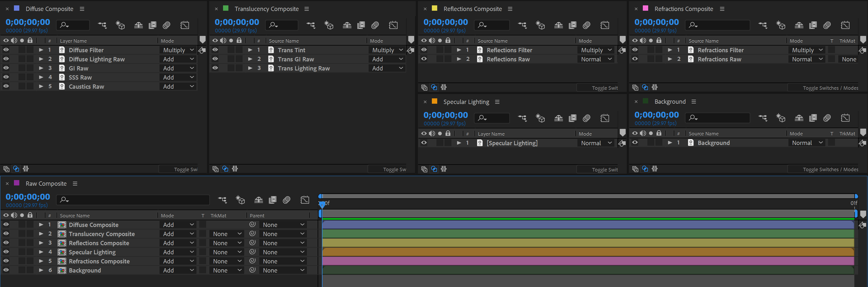Enable Motion Blur in Reflections Composite panel

click(x=587, y=25)
